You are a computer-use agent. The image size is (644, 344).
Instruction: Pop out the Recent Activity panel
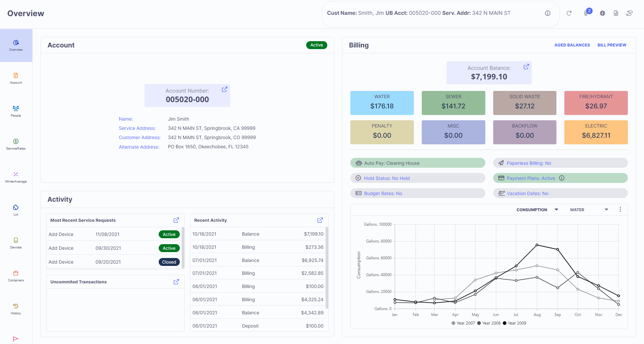[x=320, y=220]
